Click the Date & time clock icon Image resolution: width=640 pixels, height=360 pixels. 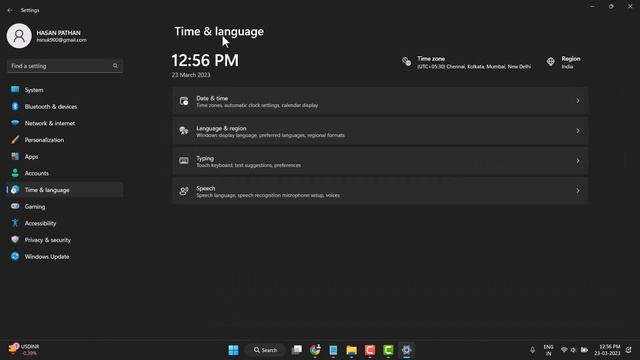tap(184, 101)
